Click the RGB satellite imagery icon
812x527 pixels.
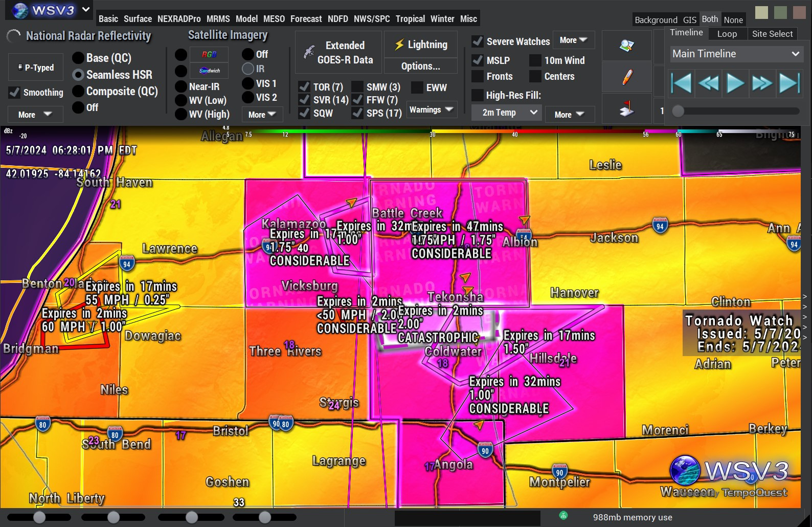pyautogui.click(x=209, y=54)
